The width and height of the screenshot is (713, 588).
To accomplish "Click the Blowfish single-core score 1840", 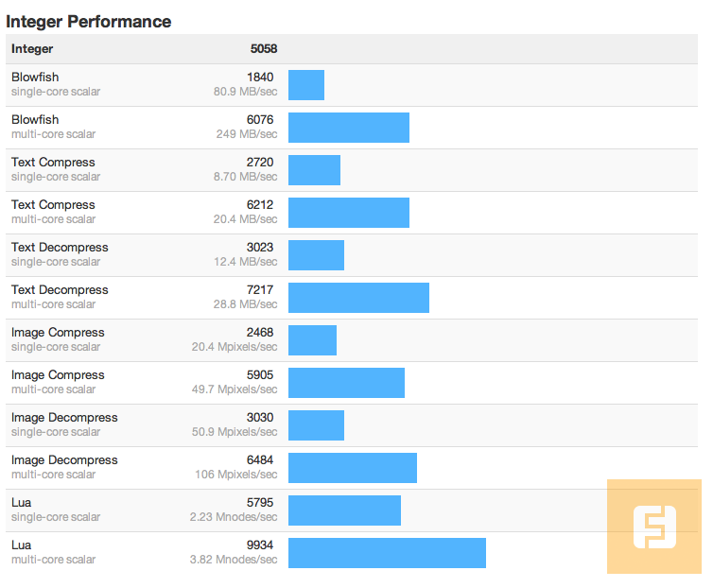I will click(259, 78).
